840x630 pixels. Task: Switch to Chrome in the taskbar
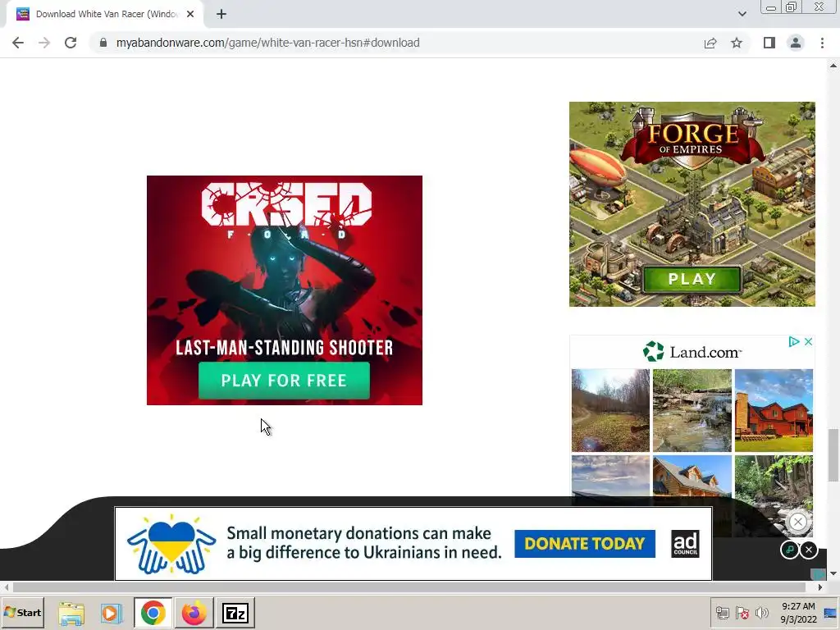(x=153, y=613)
